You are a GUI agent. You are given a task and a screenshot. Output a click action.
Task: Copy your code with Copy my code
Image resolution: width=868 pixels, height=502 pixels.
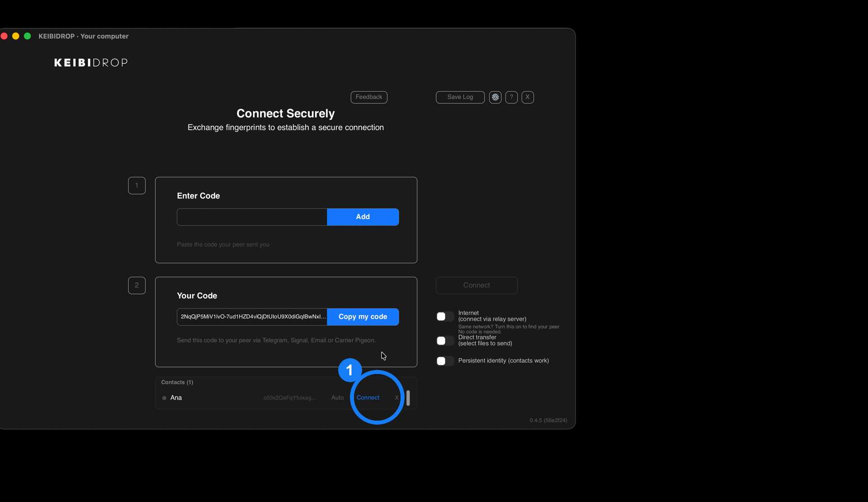pos(363,317)
